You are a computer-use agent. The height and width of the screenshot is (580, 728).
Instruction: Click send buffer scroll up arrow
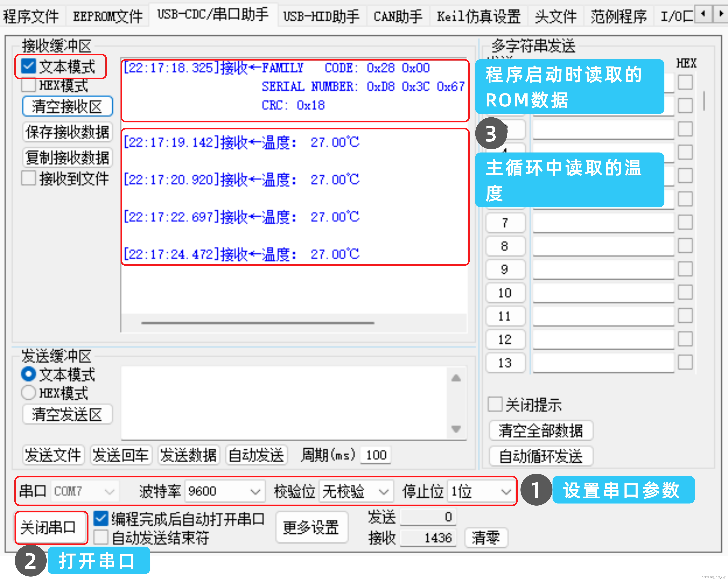click(456, 378)
